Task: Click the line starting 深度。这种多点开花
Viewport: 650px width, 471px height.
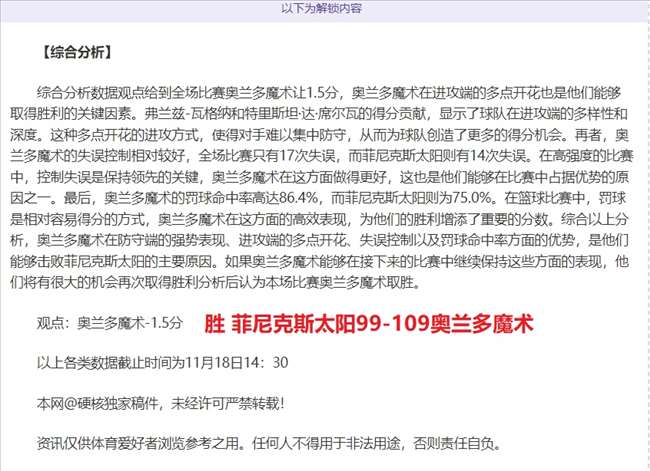Action: [319, 135]
